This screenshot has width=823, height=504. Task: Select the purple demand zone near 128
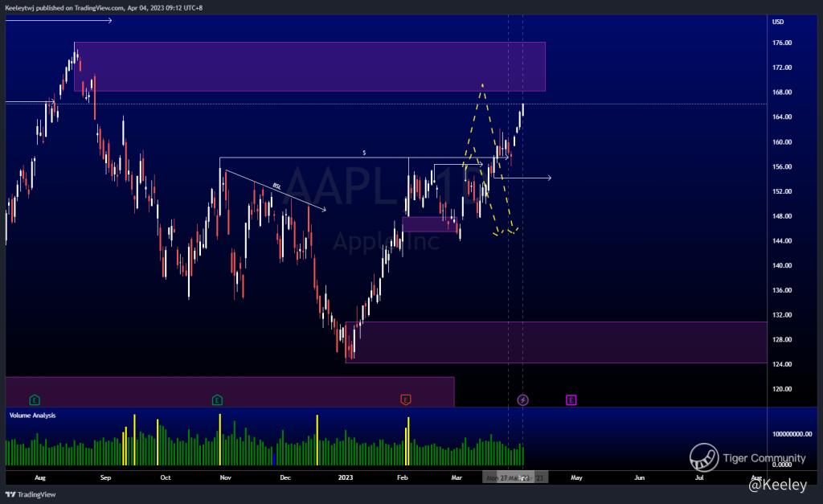tap(556, 342)
